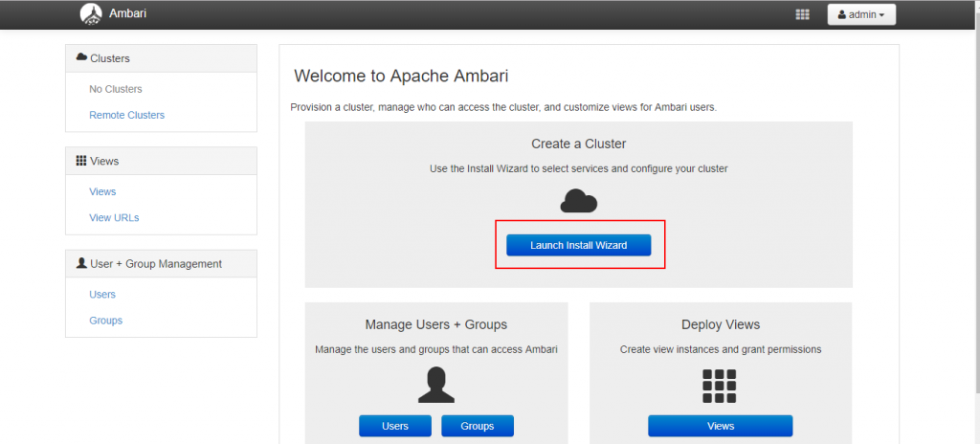Screen dimensions: 980x444
Task: Click the Create a Cluster heading
Action: click(579, 144)
